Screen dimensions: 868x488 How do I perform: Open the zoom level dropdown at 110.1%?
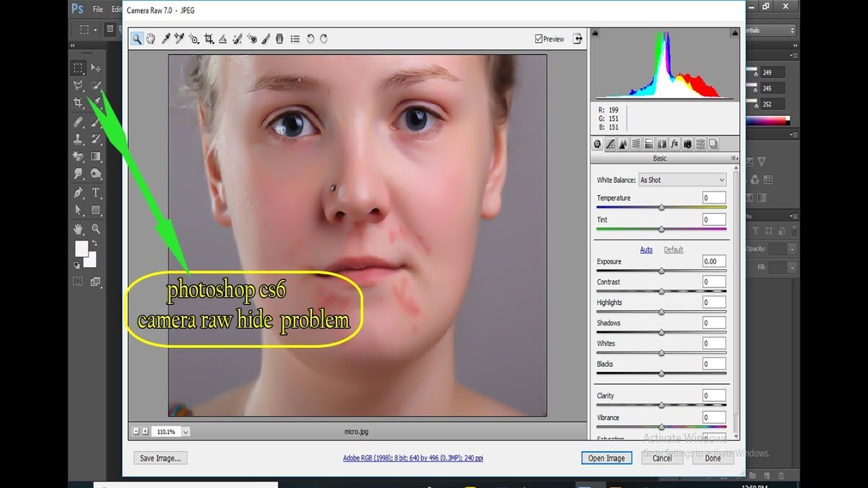pos(186,431)
